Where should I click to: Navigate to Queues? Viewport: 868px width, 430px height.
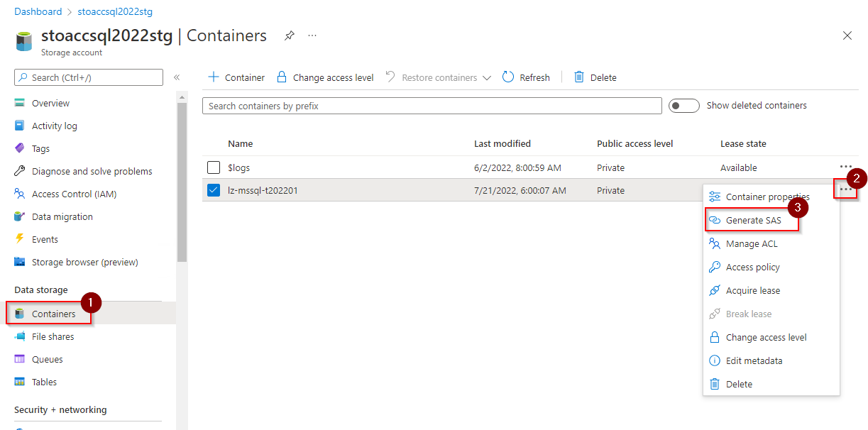click(x=48, y=360)
